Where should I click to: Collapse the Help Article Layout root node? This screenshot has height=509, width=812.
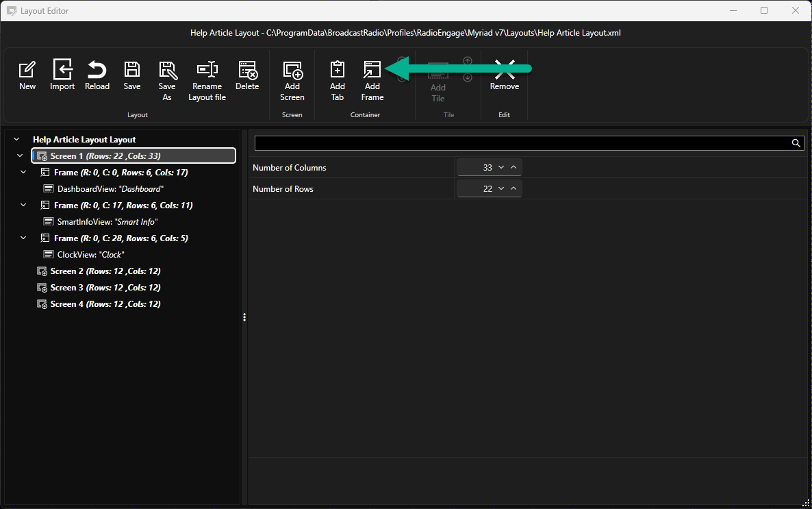tap(16, 140)
